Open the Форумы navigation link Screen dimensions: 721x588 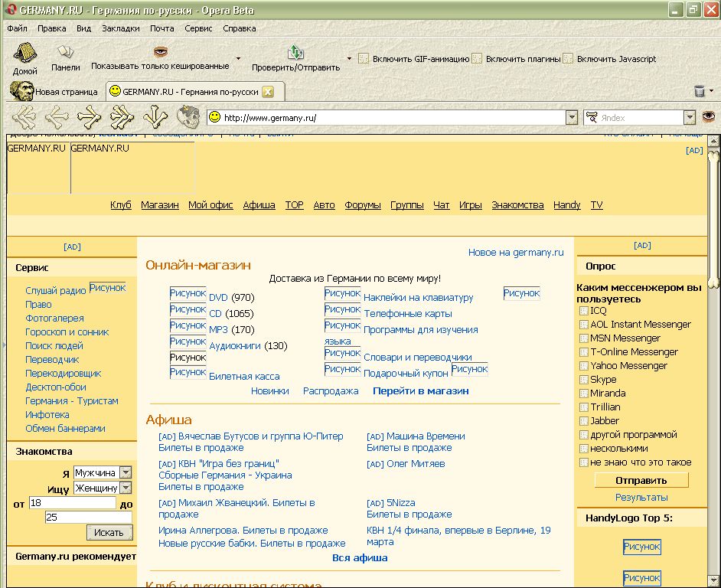point(363,205)
